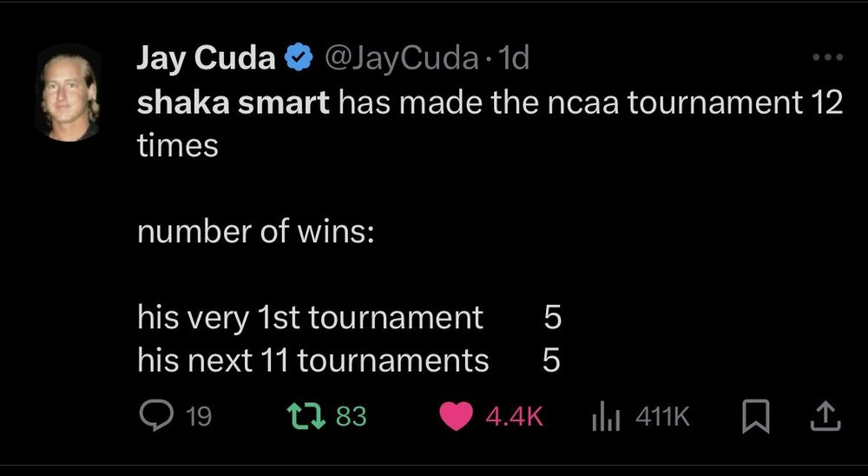Click the 411K views count
Viewport: 868px width, 476px height.
point(663,418)
